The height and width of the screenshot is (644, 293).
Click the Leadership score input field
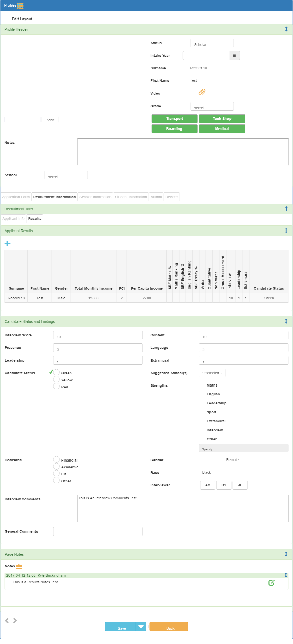pyautogui.click(x=98, y=361)
